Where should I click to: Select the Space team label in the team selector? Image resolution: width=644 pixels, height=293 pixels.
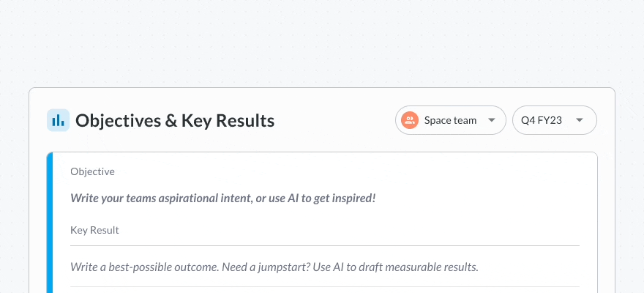coord(450,120)
